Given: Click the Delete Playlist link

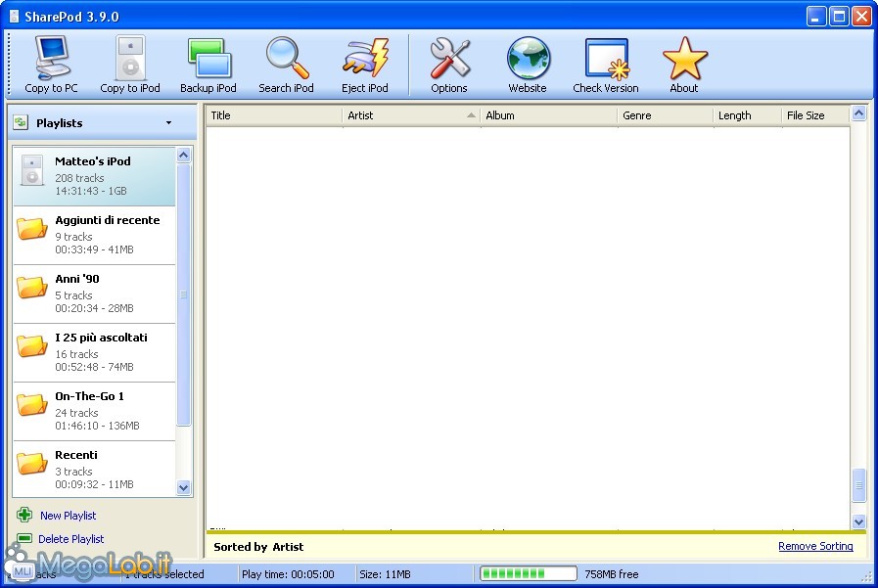Looking at the screenshot, I should [x=71, y=539].
